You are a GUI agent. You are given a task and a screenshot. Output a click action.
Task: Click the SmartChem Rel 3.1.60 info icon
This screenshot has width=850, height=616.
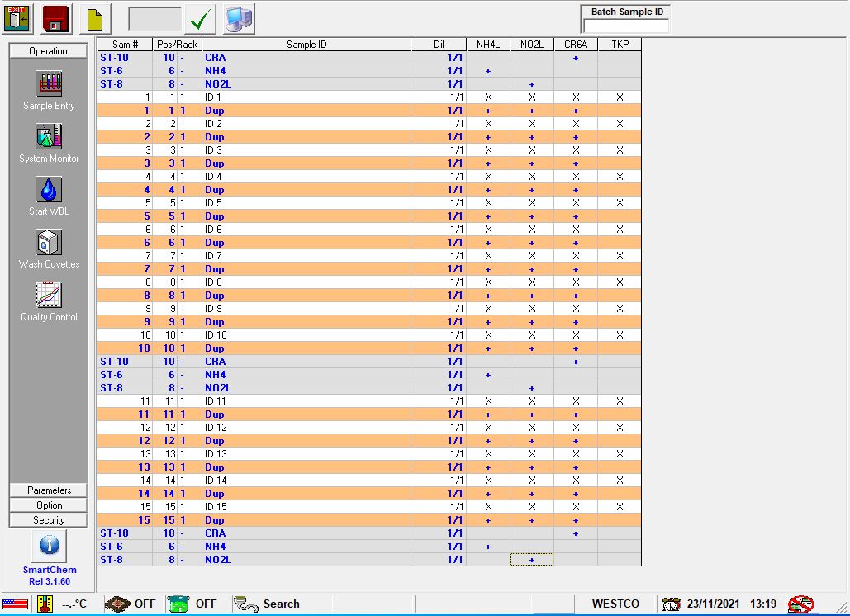click(49, 547)
